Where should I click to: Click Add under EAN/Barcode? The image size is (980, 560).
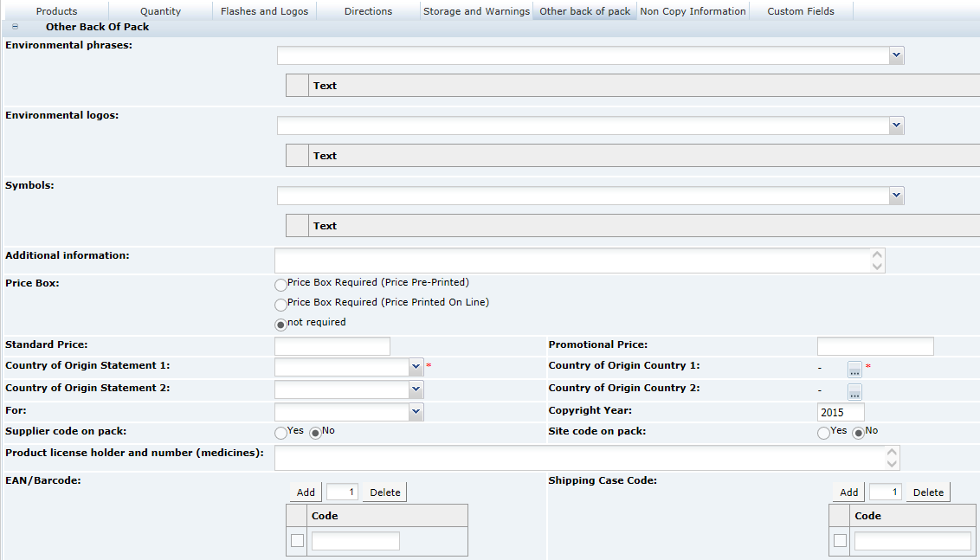(305, 492)
